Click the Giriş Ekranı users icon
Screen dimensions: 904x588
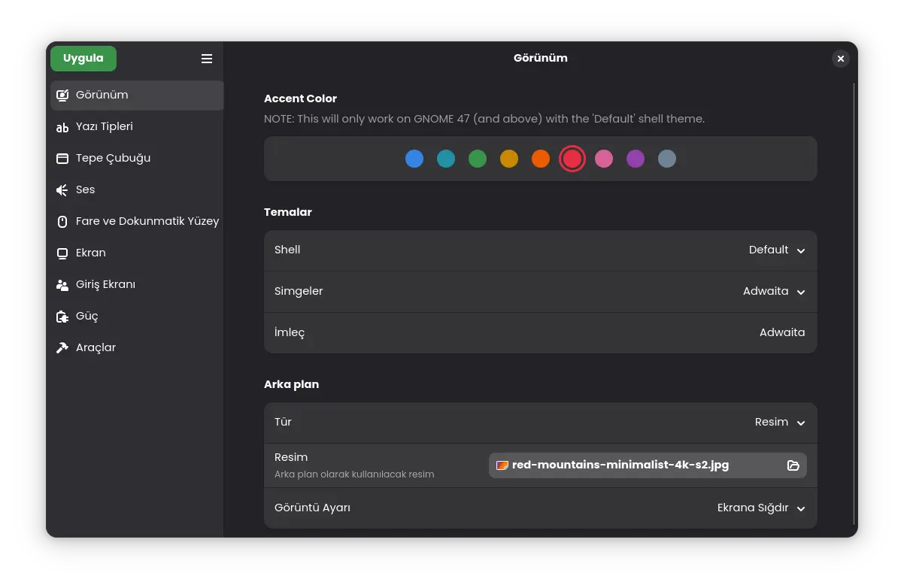coord(62,285)
